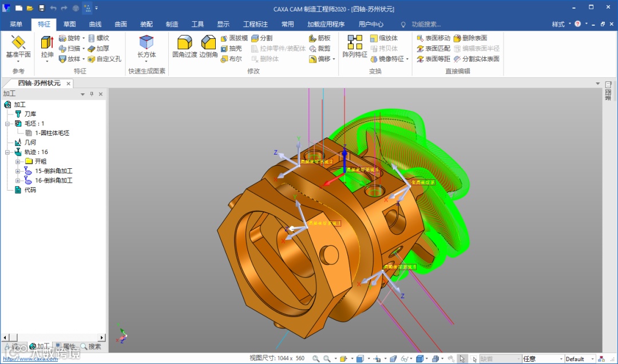
Task: Expand the 16-倒斜角加工 node
Action: pos(18,180)
